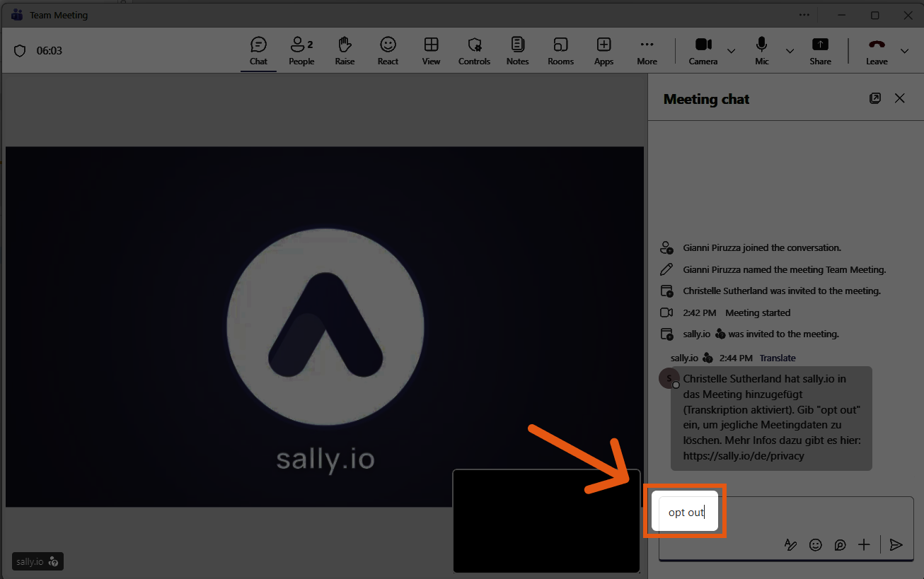Open the More actions menu
The width and height of the screenshot is (924, 579).
tap(647, 51)
